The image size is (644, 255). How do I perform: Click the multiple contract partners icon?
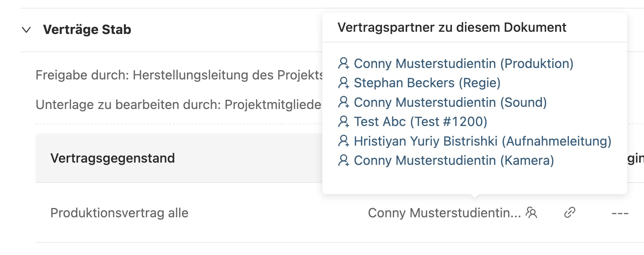(531, 213)
